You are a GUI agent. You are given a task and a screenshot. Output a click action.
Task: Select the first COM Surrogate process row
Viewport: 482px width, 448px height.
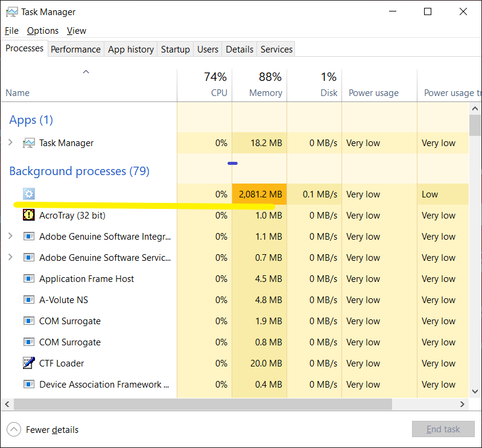coord(70,321)
